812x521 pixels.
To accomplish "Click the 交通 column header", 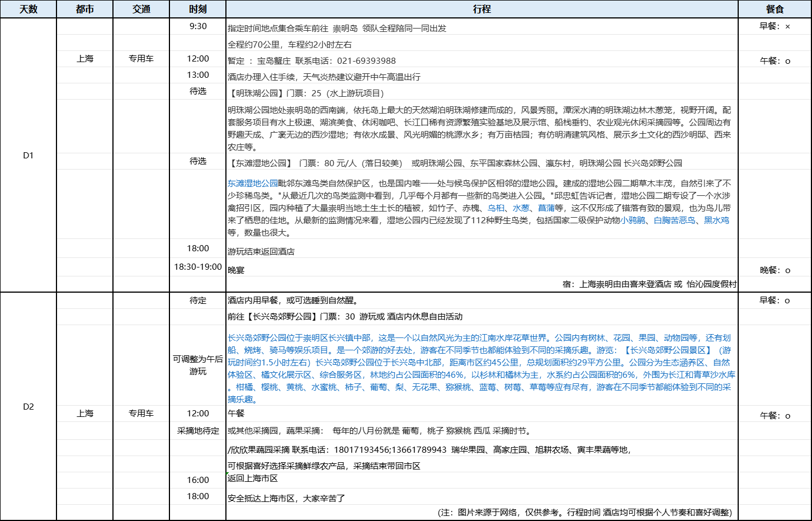I will pyautogui.click(x=141, y=10).
